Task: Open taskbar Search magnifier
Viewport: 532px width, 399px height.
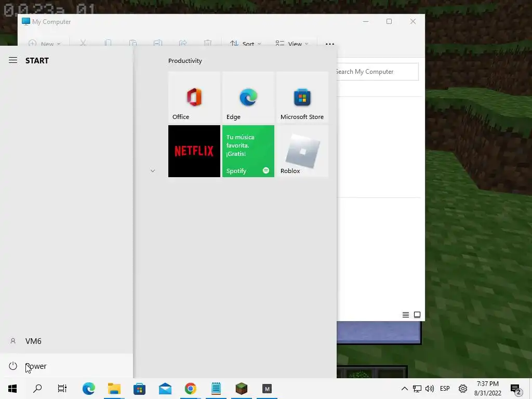Action: (x=37, y=389)
